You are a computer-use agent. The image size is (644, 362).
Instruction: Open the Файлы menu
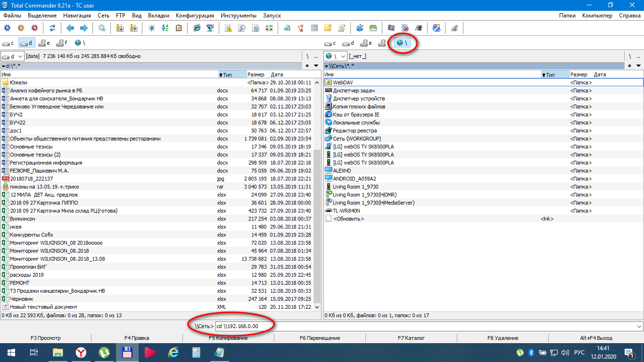[x=12, y=16]
